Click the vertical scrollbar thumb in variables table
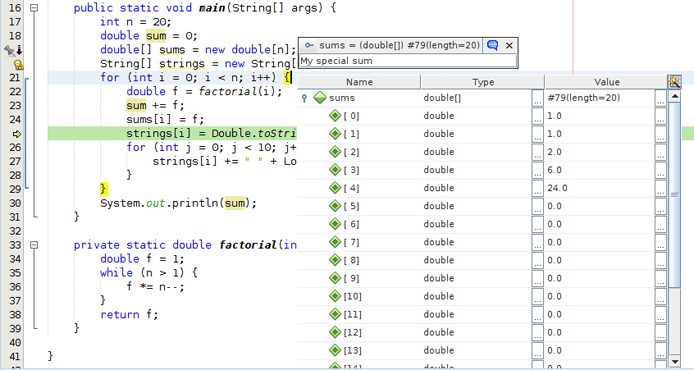 tap(675, 195)
